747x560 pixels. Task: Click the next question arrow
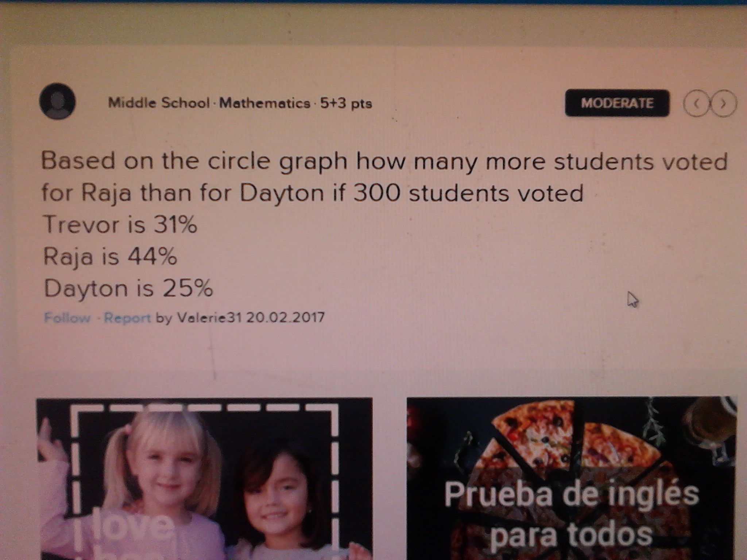(x=724, y=104)
